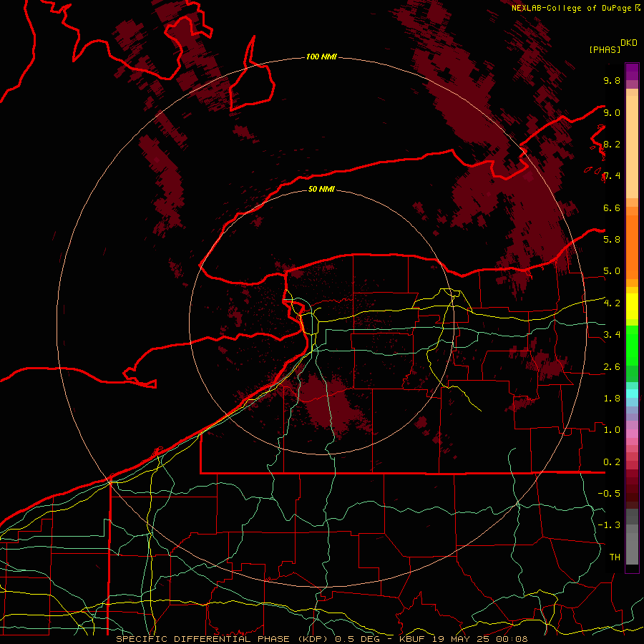Click the TH label at scale bottom
The width and height of the screenshot is (644, 644).
pyautogui.click(x=615, y=557)
